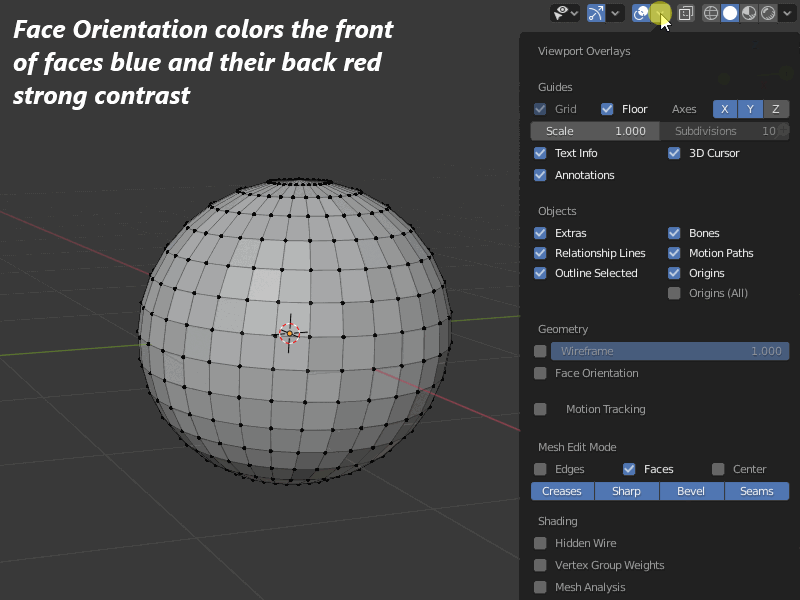
Task: Click the Subdivisions number field
Action: (x=727, y=130)
